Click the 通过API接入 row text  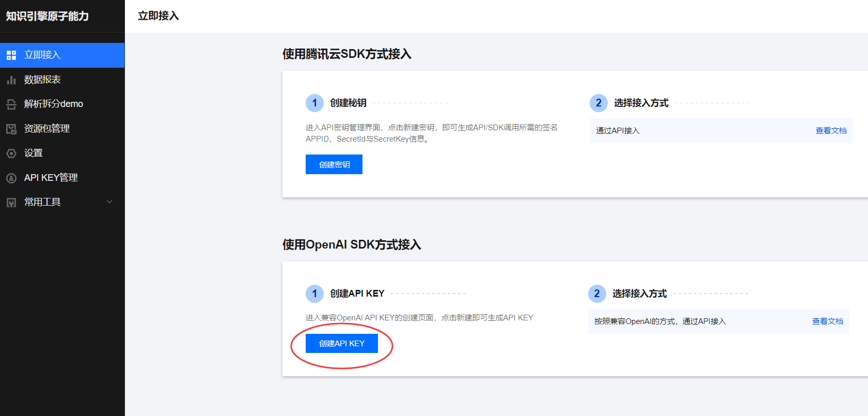(618, 131)
